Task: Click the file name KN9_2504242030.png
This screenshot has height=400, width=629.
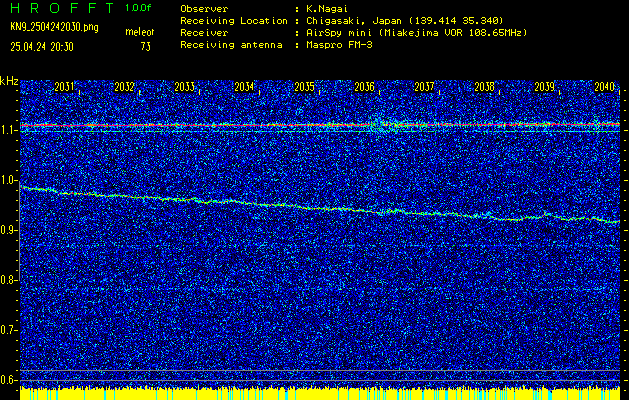Action: tap(54, 27)
